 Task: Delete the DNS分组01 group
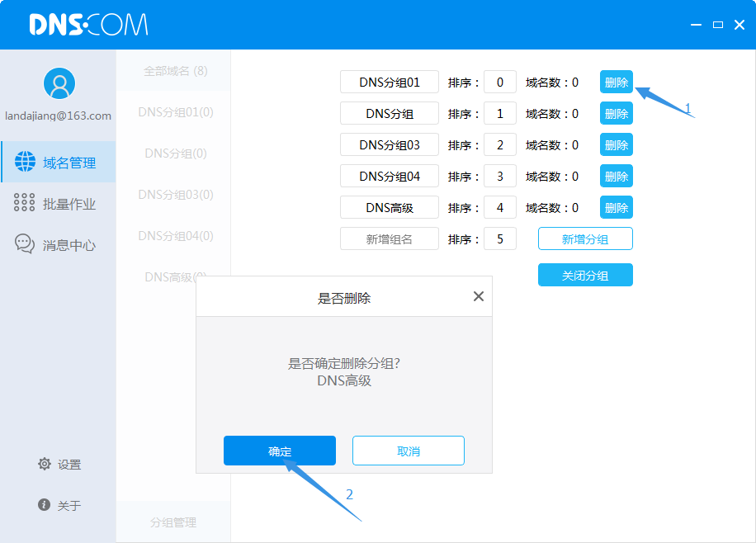tap(616, 83)
